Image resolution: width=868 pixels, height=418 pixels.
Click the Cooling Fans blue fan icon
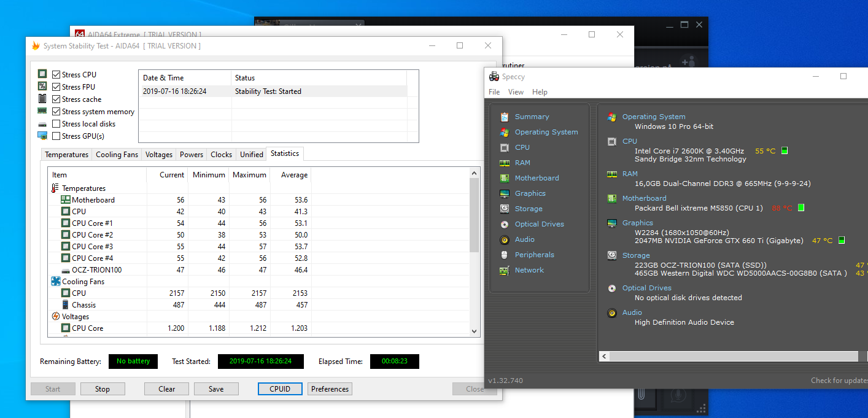55,282
